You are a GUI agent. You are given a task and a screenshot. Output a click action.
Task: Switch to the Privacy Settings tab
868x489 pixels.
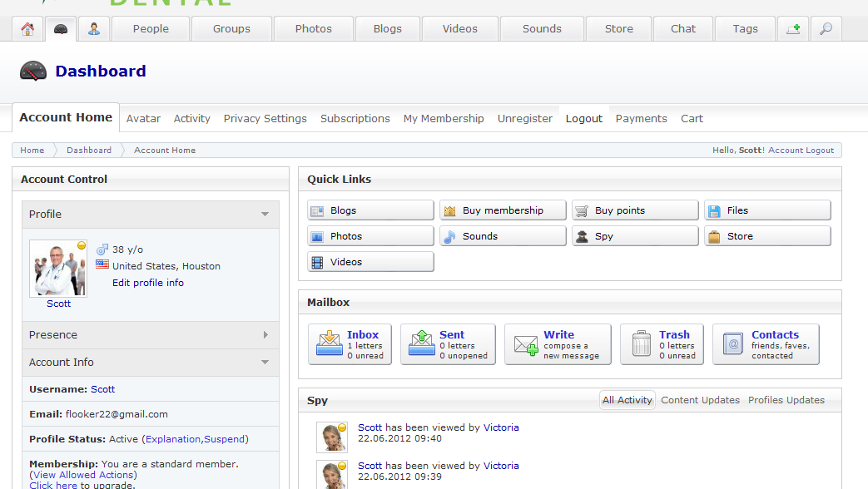click(265, 119)
